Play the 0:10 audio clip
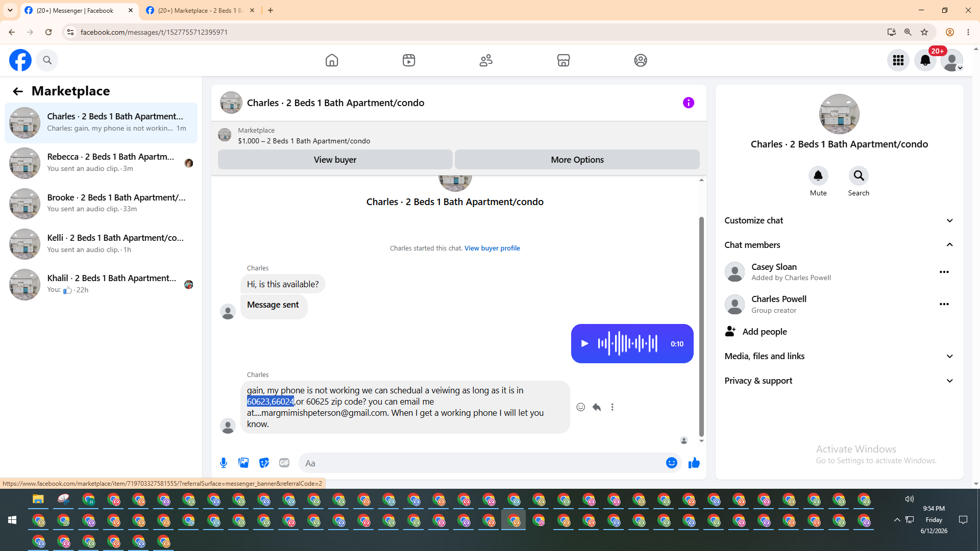The height and width of the screenshot is (551, 980). [x=585, y=344]
